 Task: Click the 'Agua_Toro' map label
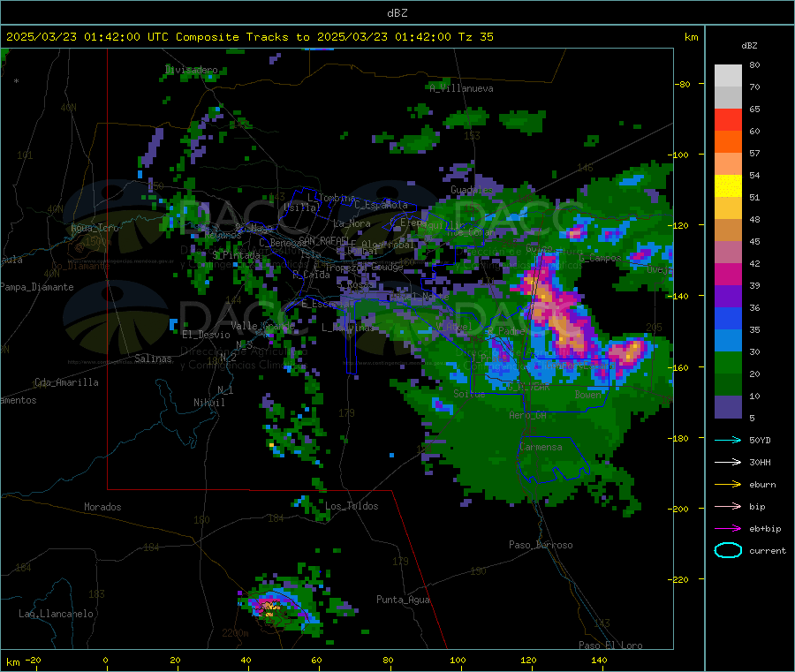click(95, 228)
